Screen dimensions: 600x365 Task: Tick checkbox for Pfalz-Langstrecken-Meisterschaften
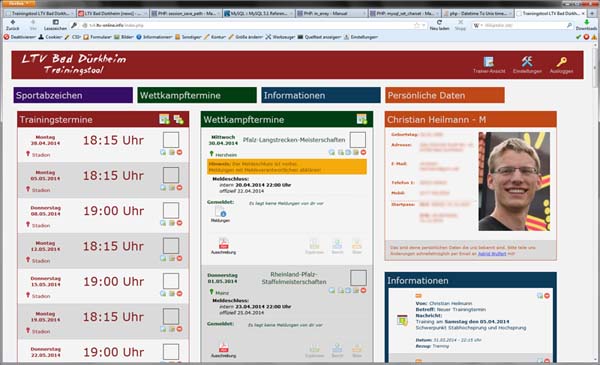click(358, 140)
